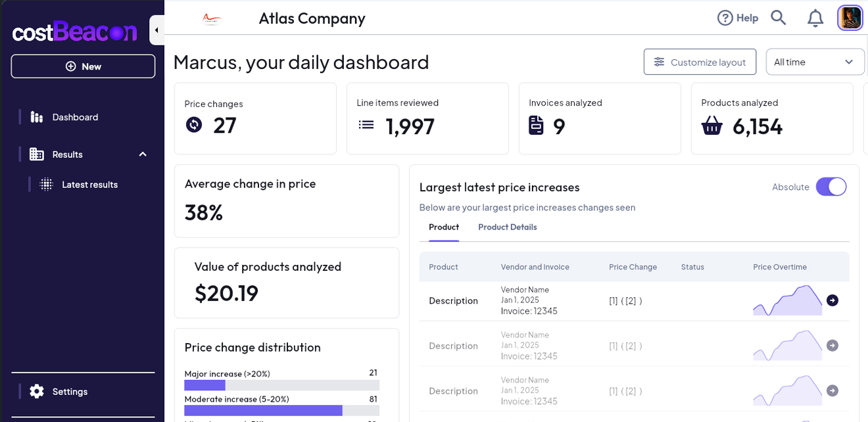
Task: Click the costBeacon logo
Action: coord(74,31)
